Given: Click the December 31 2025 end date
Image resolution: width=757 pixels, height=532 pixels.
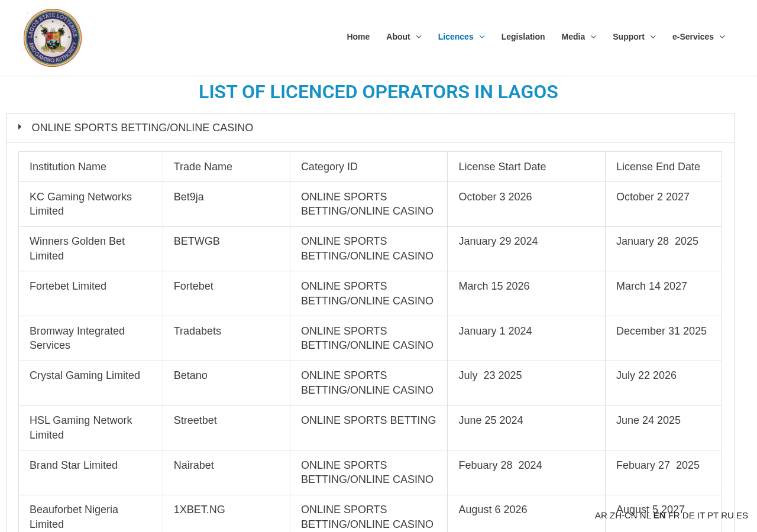Looking at the screenshot, I should click(664, 338).
